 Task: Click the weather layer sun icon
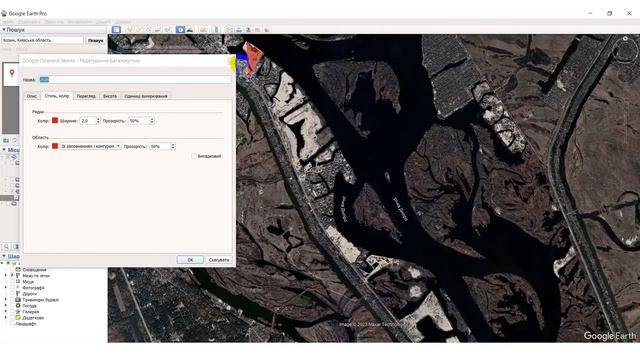[18, 305]
